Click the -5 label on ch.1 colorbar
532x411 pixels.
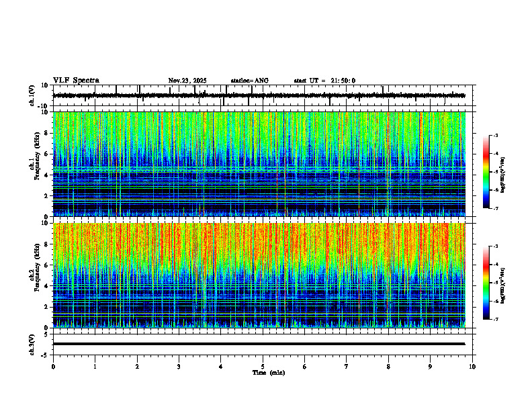pyautogui.click(x=495, y=172)
